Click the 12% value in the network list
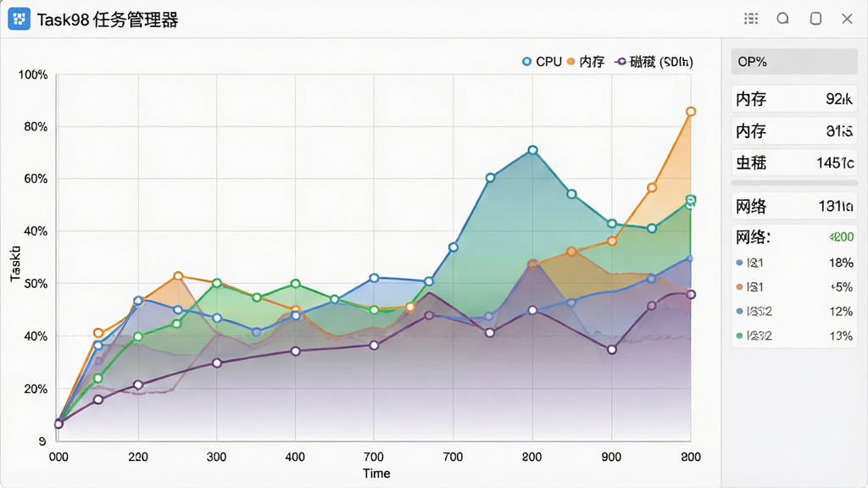 click(x=841, y=312)
